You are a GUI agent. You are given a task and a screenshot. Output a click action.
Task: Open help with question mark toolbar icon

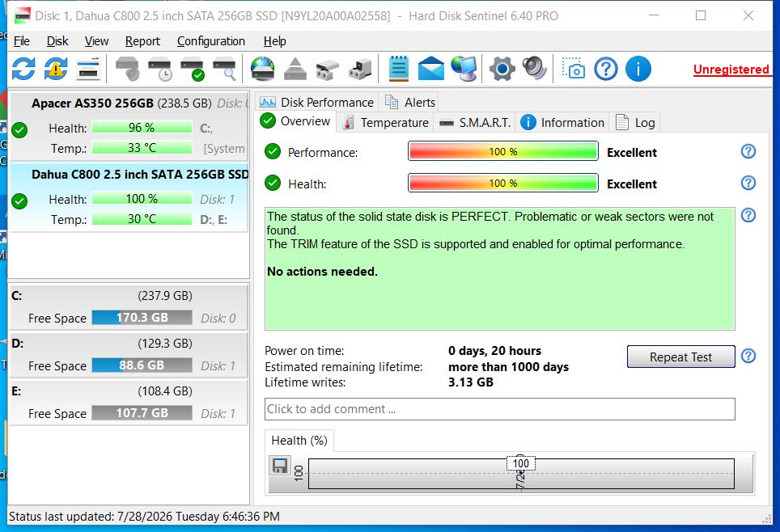click(x=605, y=69)
